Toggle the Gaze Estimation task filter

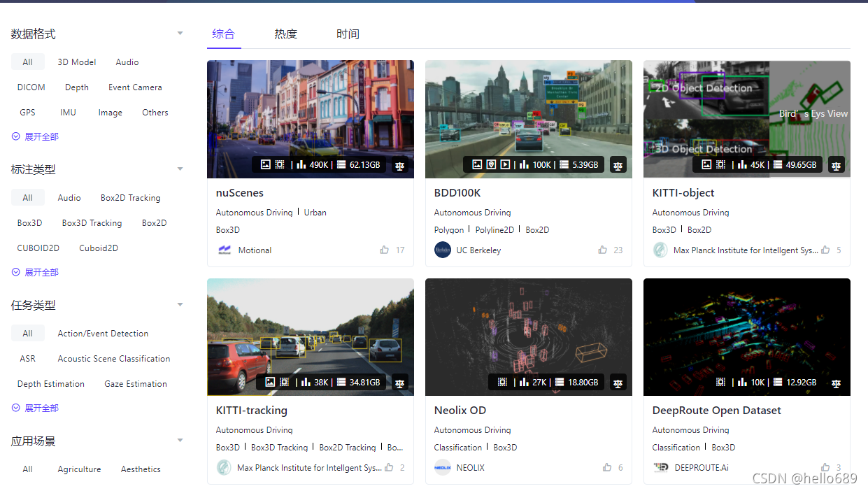coord(136,383)
